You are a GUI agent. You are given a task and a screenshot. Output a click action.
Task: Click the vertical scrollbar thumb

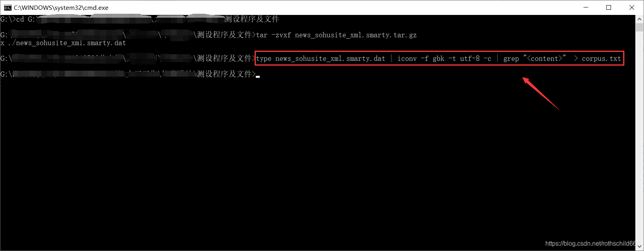click(x=640, y=27)
